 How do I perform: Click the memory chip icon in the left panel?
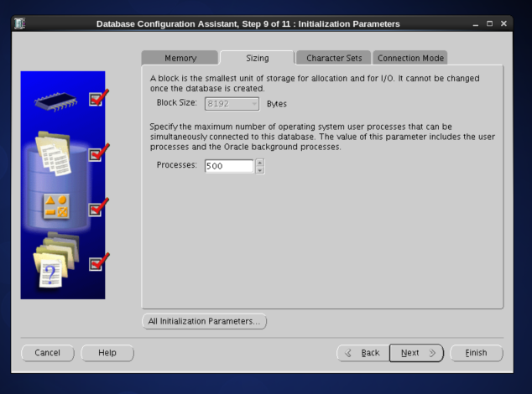(x=56, y=99)
